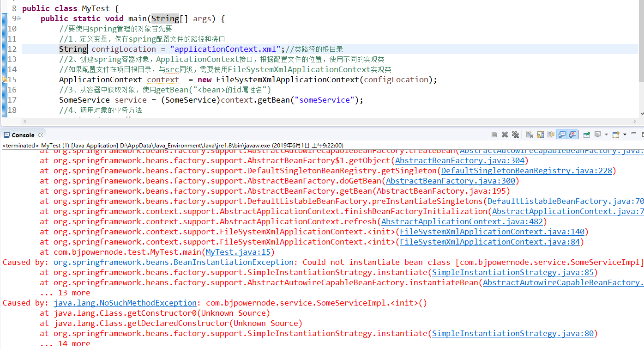The height and width of the screenshot is (349, 644).
Task: Open AbstractBeanFactory.java:304 link
Action: 460,160
